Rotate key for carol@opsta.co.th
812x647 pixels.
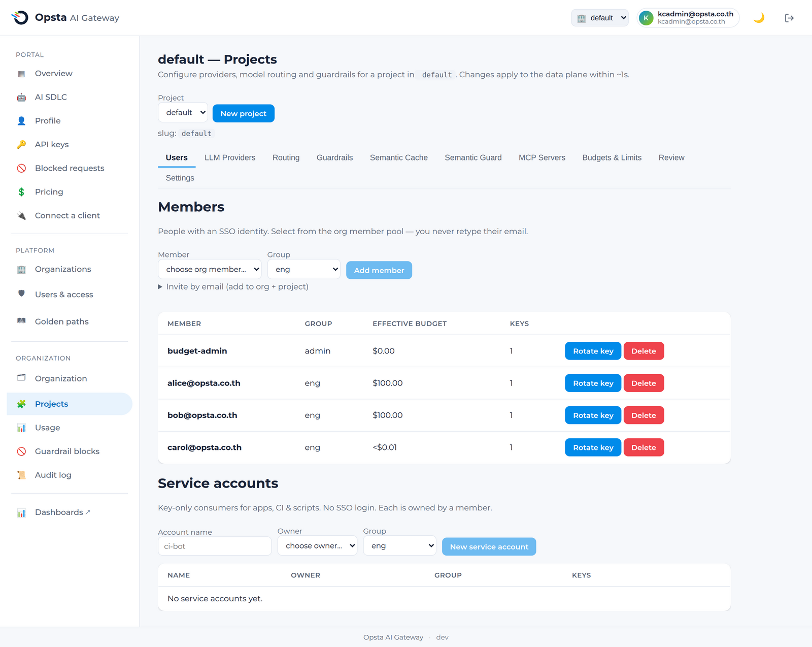(593, 447)
